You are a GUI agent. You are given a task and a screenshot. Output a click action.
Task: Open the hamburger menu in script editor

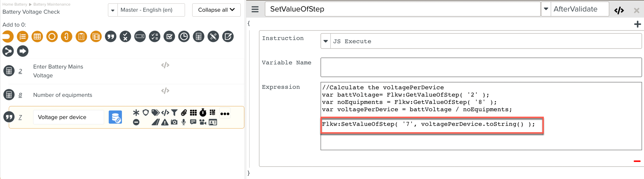[255, 10]
